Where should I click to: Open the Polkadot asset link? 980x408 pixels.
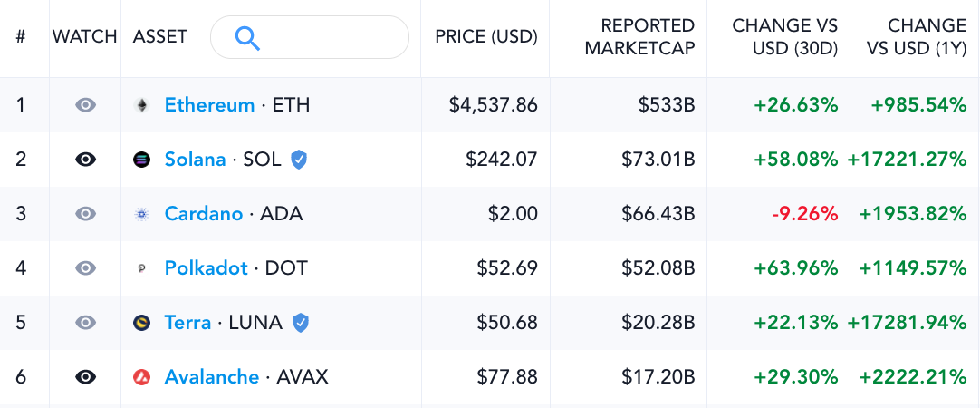point(207,268)
